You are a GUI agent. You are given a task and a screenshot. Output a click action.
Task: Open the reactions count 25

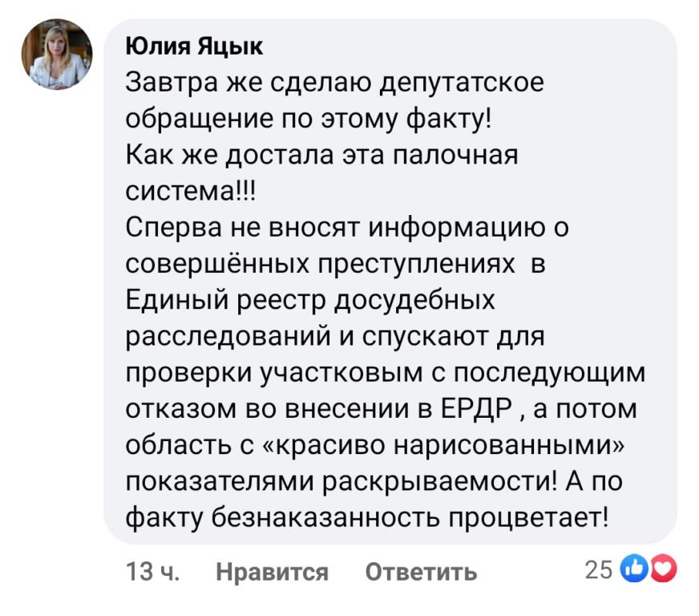599,569
